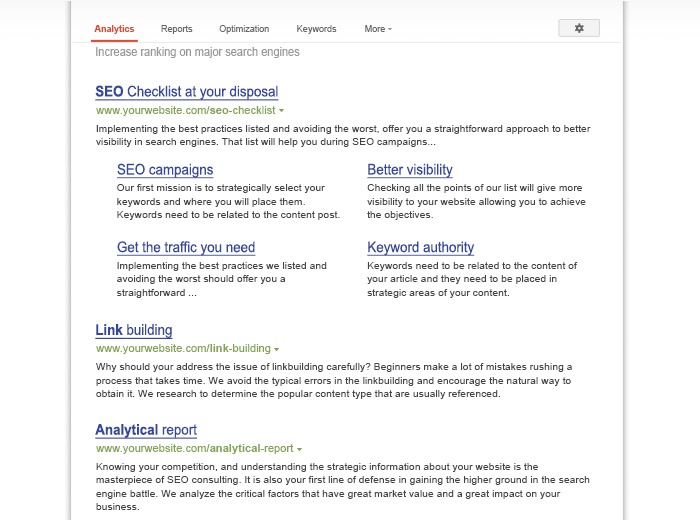
Task: Click the search text 'Increase ranking on major search engines'
Action: (197, 52)
